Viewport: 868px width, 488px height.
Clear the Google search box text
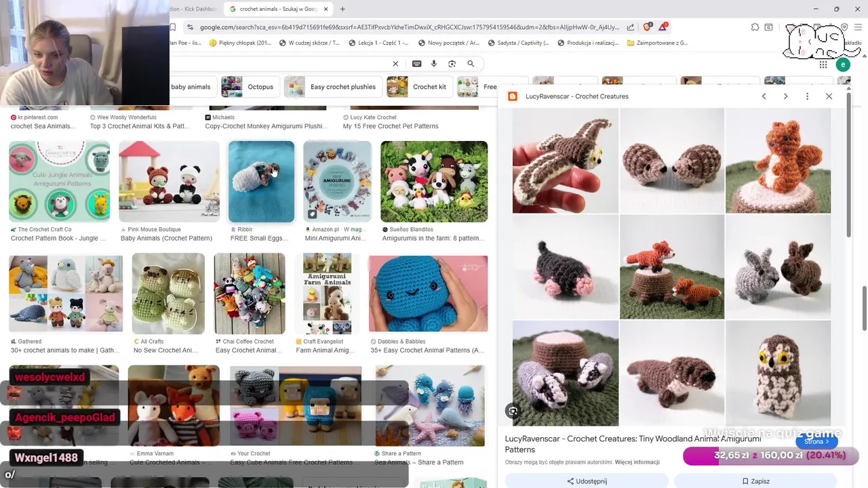pos(395,64)
